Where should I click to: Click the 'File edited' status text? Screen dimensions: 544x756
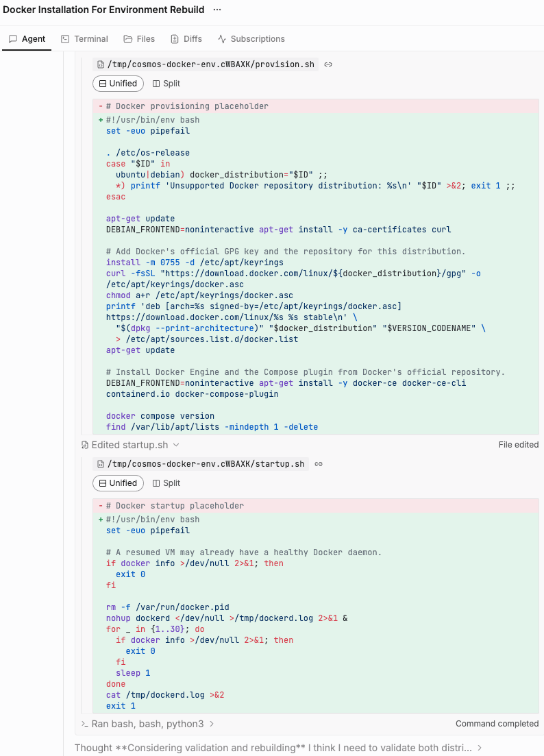point(519,445)
